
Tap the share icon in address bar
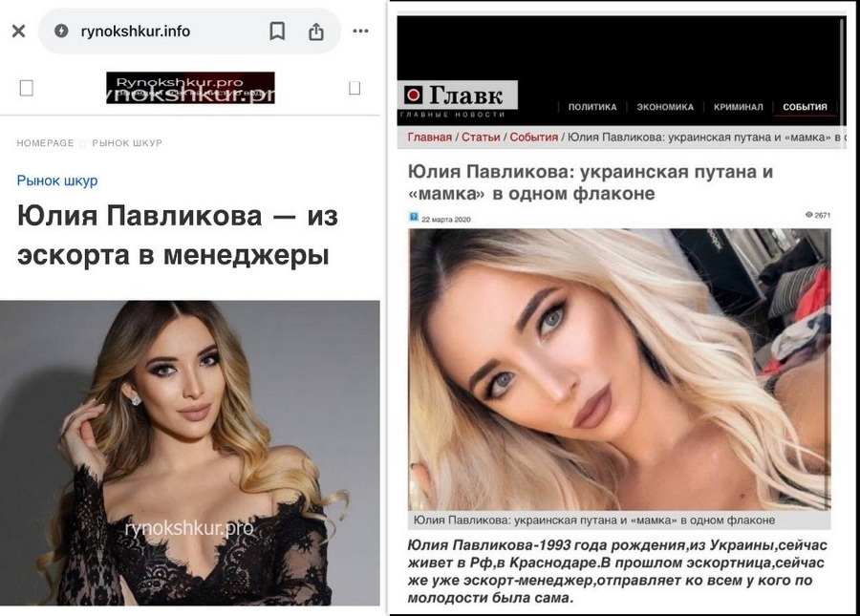tap(316, 32)
